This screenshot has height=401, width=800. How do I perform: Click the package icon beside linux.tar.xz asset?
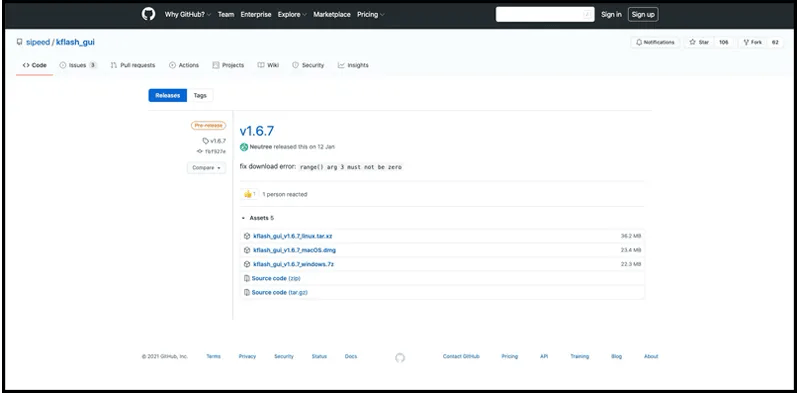tap(247, 236)
